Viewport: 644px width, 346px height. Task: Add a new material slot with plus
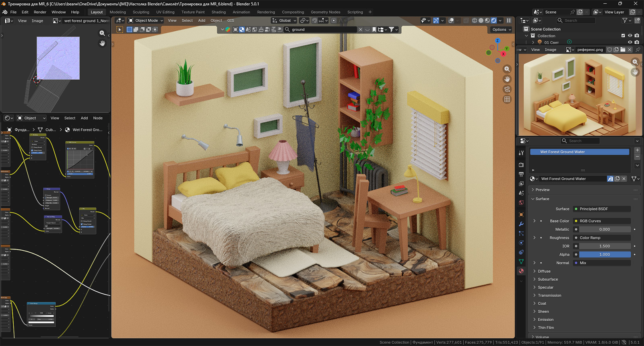click(x=637, y=150)
